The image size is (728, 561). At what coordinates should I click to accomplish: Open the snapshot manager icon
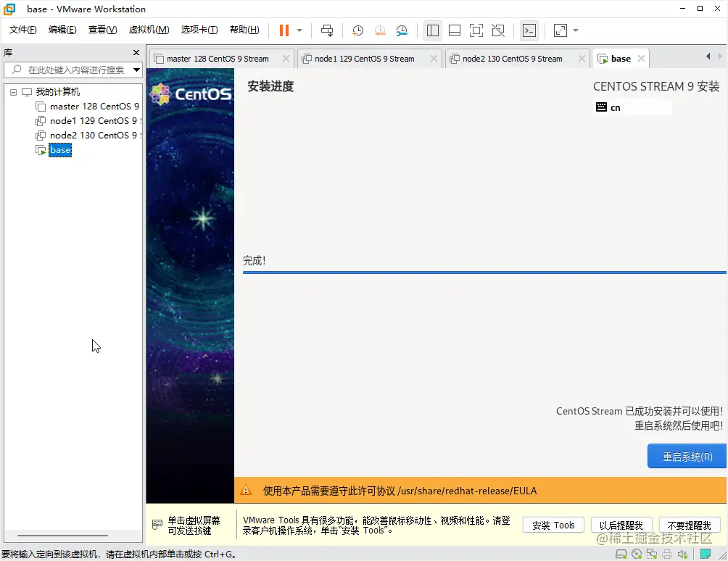tap(402, 30)
